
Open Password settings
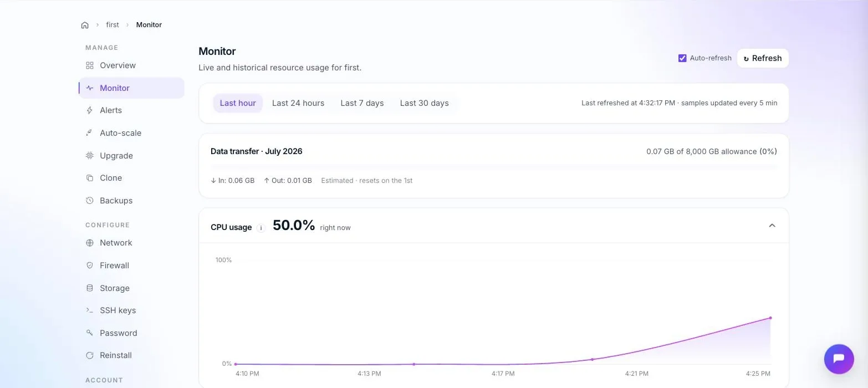131,333
